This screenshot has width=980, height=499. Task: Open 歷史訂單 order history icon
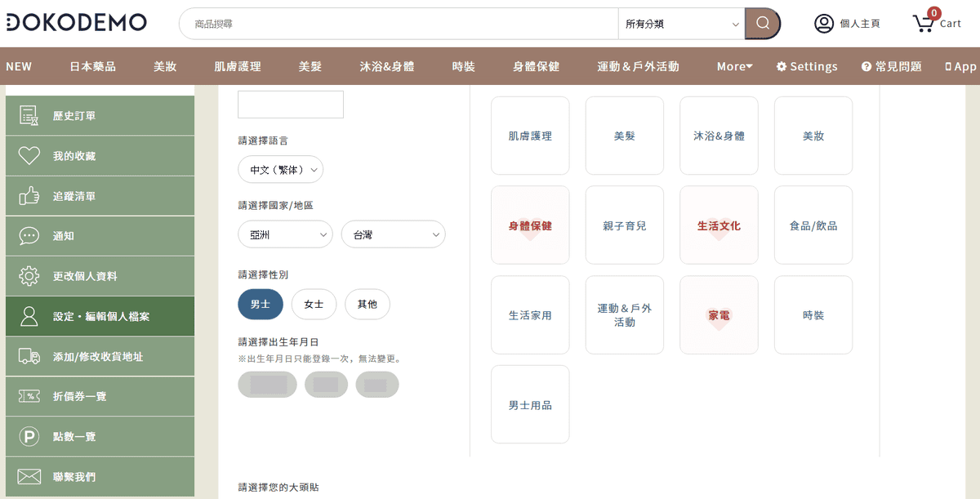[x=29, y=116]
